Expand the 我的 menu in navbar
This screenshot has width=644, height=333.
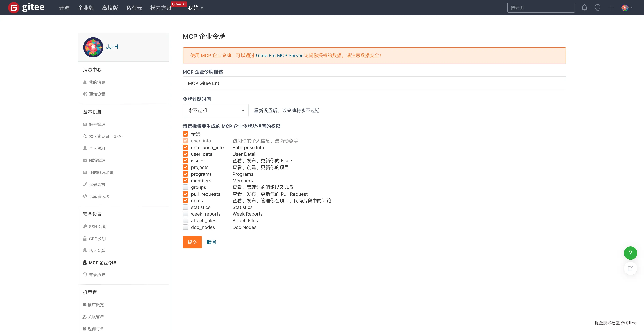point(195,8)
